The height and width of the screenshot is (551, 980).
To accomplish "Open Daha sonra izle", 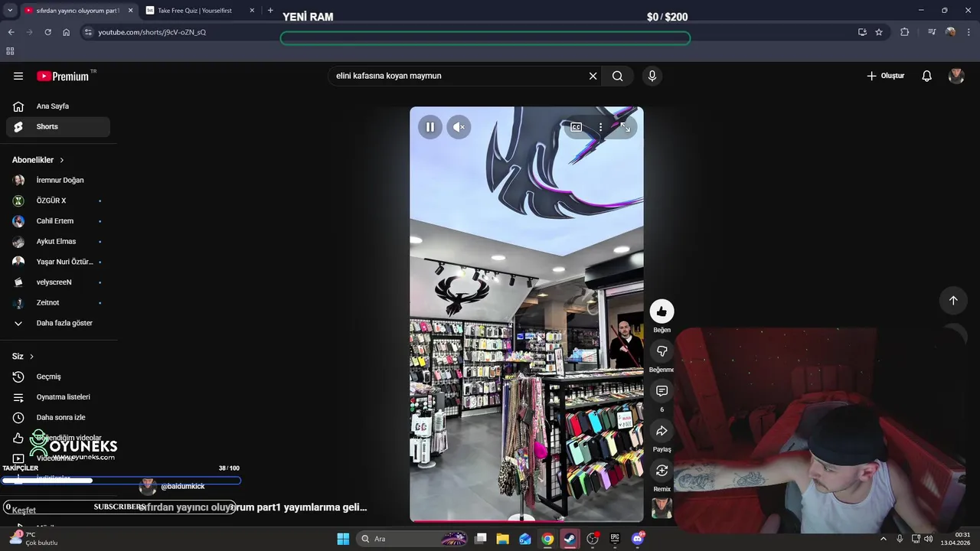I will pyautogui.click(x=58, y=418).
